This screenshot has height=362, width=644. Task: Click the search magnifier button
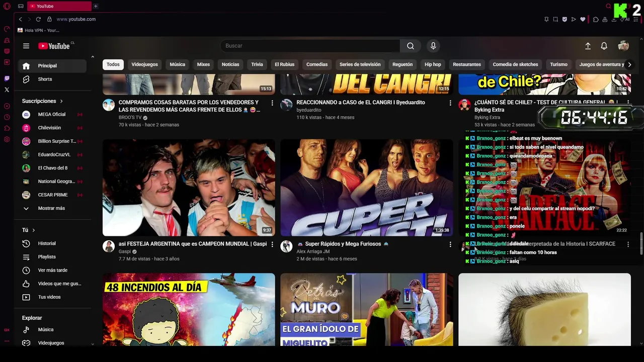(x=411, y=46)
